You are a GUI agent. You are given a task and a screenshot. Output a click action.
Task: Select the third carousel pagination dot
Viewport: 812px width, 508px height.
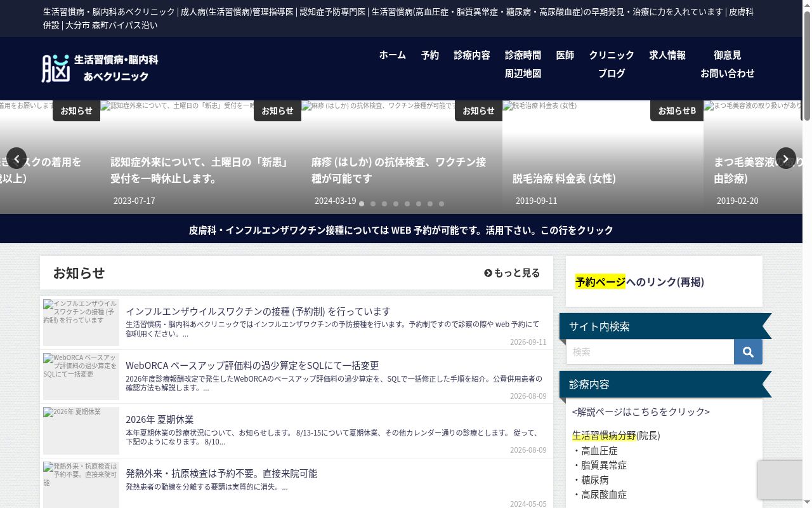(384, 204)
